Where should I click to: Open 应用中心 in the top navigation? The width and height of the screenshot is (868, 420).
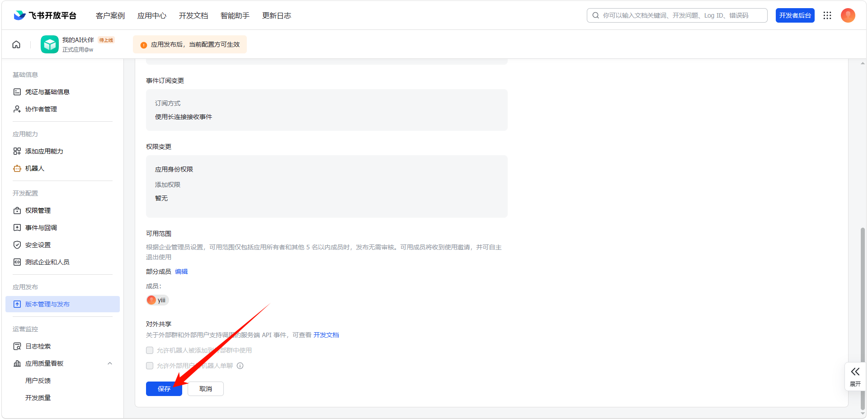pos(152,15)
